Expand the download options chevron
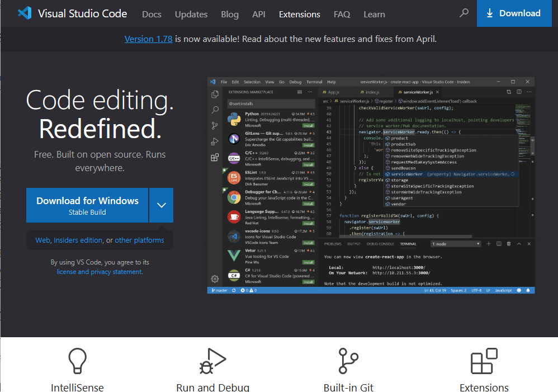 pos(161,205)
